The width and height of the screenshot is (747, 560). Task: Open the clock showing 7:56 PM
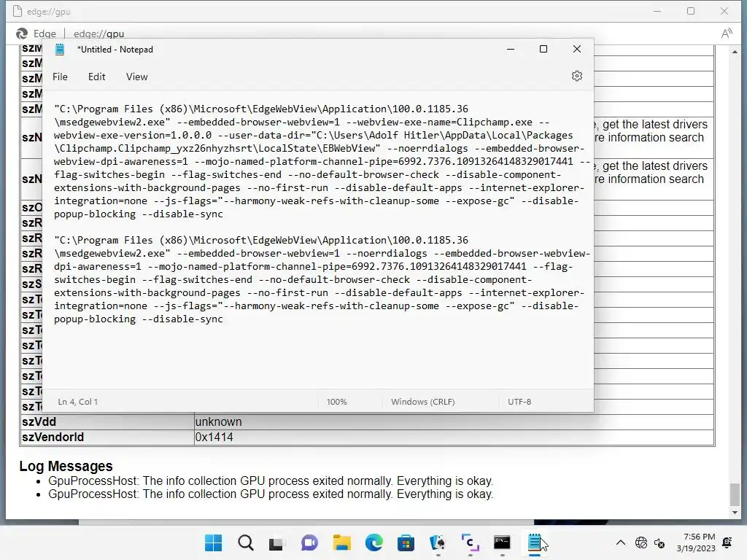coord(696,542)
